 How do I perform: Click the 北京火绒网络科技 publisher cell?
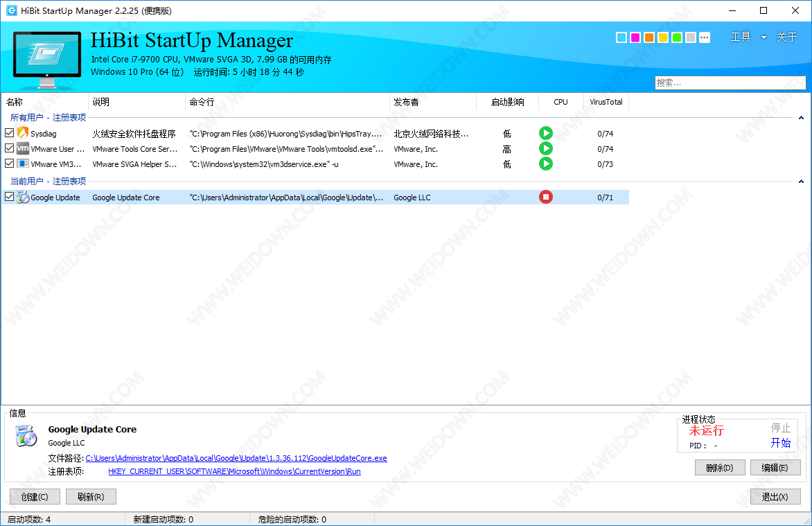(x=431, y=134)
